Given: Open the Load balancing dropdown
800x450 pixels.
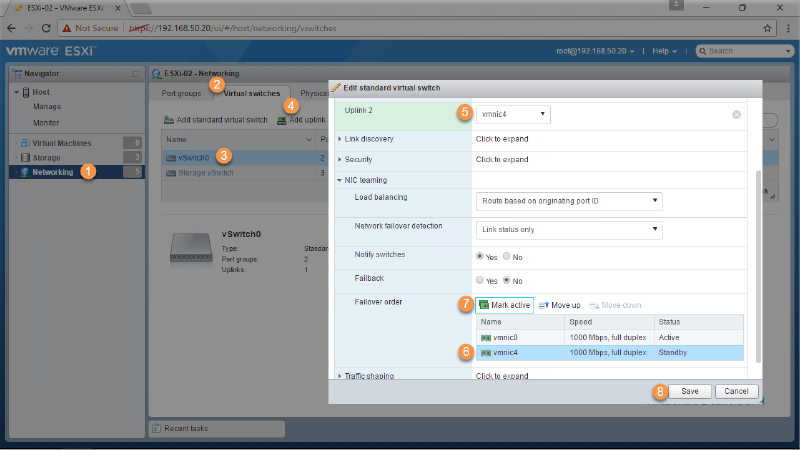Looking at the screenshot, I should tap(569, 201).
